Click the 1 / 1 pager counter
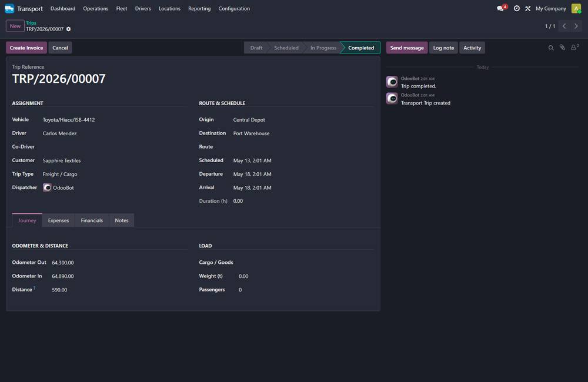The height and width of the screenshot is (382, 588). click(x=550, y=26)
